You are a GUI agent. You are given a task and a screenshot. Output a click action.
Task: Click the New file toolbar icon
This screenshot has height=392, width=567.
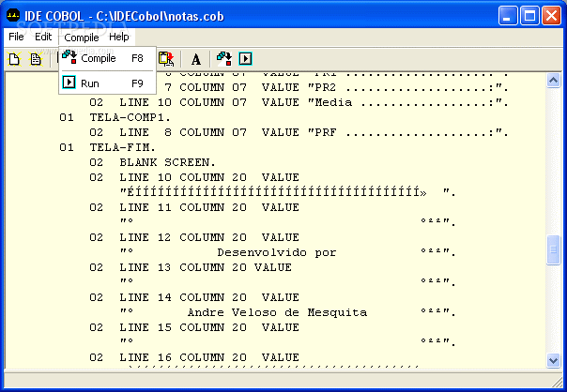coord(14,59)
